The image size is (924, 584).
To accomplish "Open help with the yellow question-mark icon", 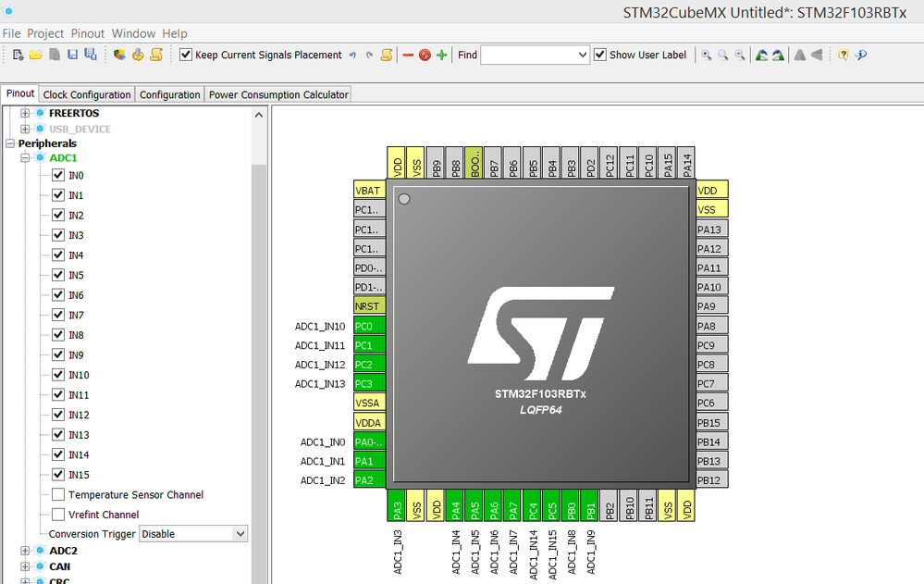I will point(844,55).
